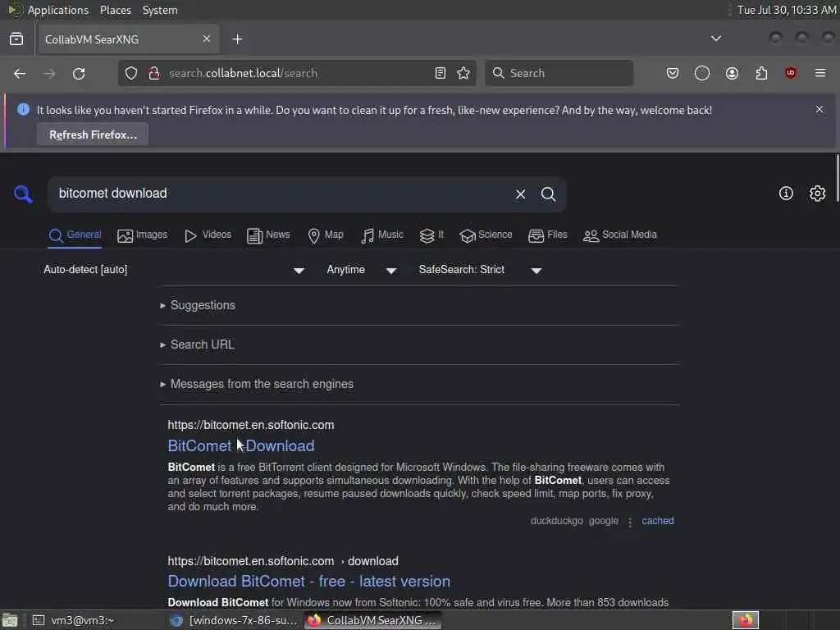
Task: Open the SafeSearch: Strict dropdown
Action: pos(480,270)
